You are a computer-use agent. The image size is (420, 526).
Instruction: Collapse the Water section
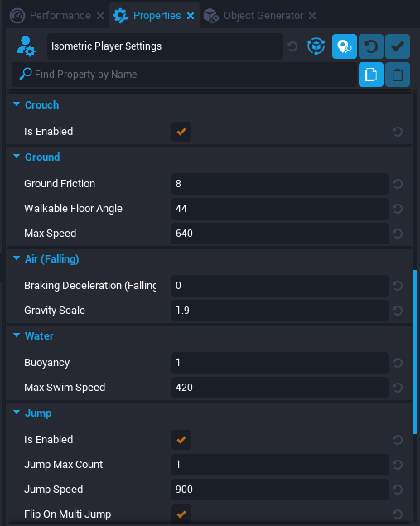click(17, 335)
